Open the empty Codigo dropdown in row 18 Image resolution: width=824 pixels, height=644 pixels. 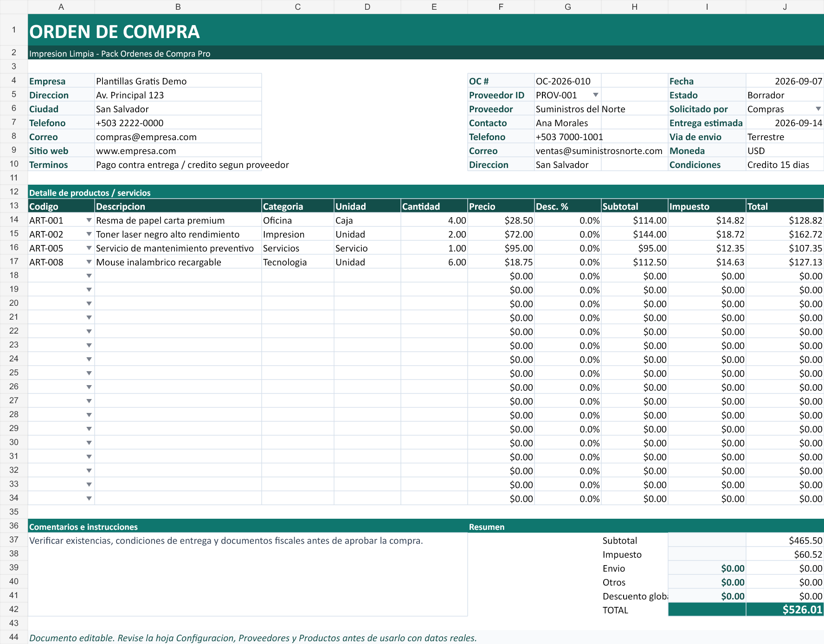tap(89, 276)
